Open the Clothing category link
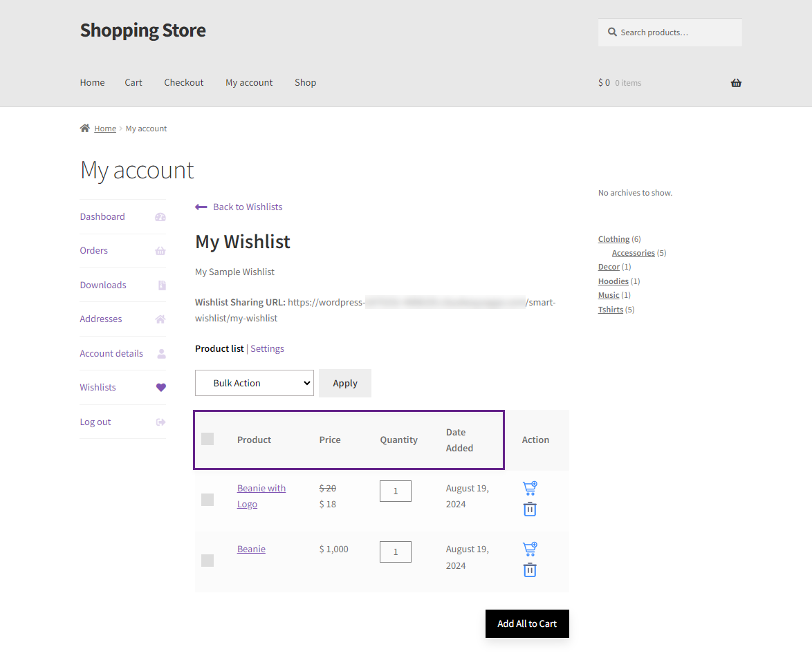Image resolution: width=812 pixels, height=658 pixels. 613,238
